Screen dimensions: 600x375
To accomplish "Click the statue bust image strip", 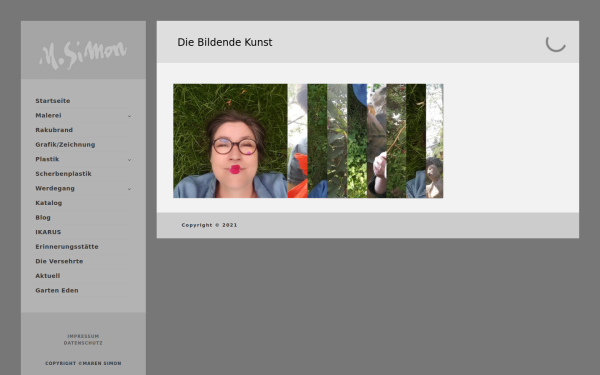I will click(434, 141).
